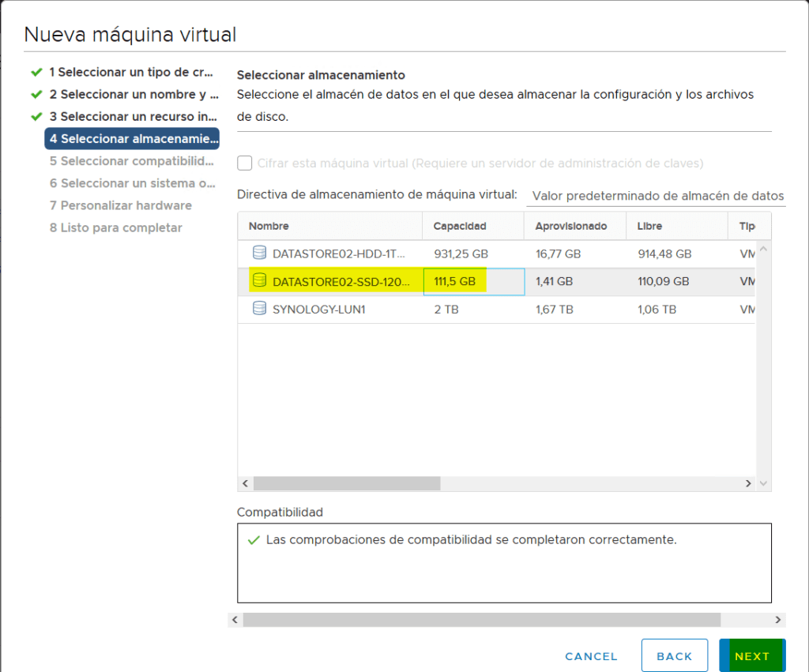Click the compatibility success checkmark icon
The width and height of the screenshot is (809, 672).
253,539
